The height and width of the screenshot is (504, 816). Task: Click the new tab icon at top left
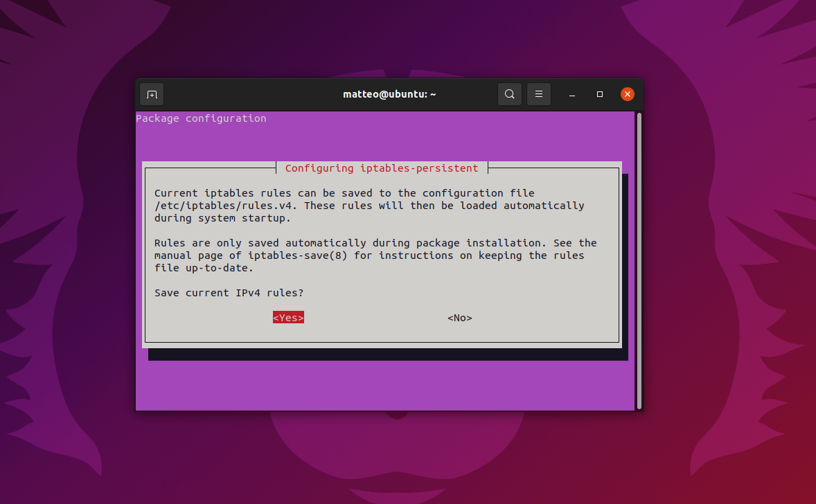151,93
